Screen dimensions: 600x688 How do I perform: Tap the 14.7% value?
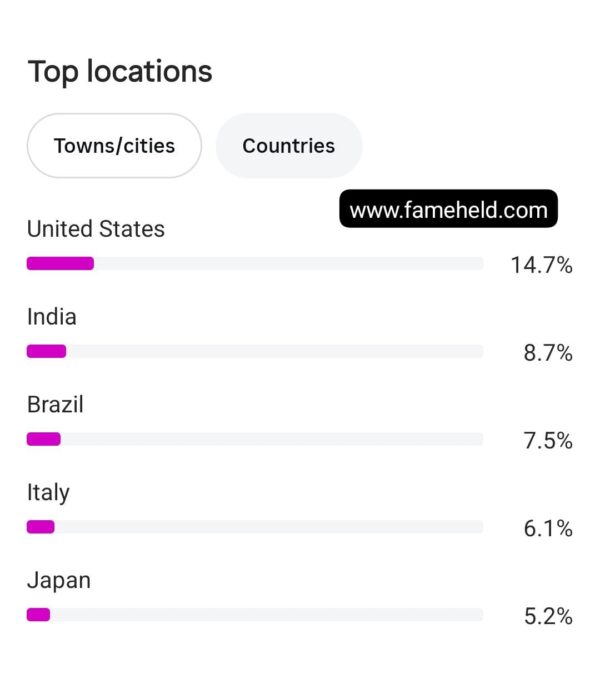point(542,265)
